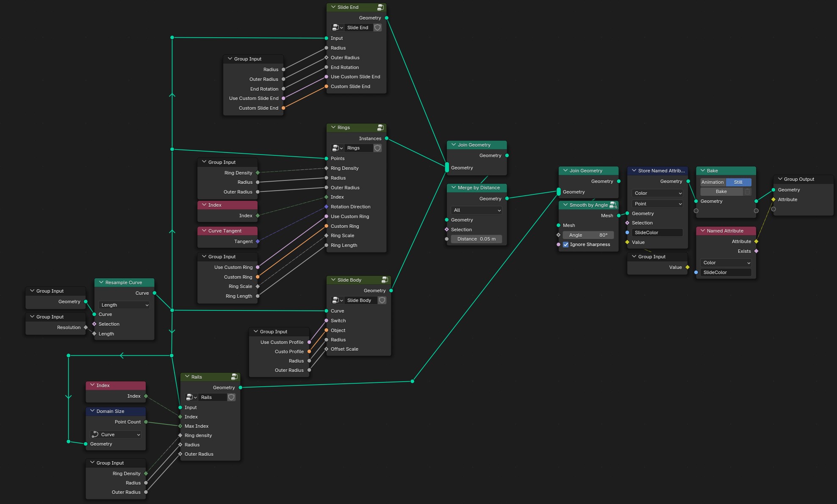This screenshot has height=504, width=837.
Task: Collapse the Curve Tangent node
Action: [x=204, y=231]
